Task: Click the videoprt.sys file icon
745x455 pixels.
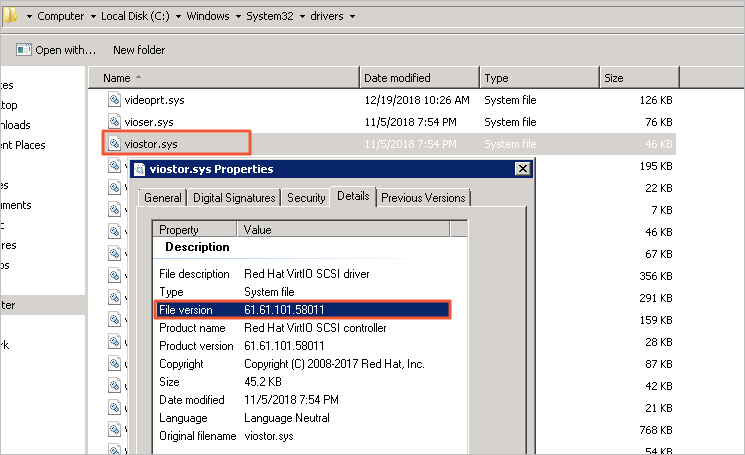Action: point(114,100)
